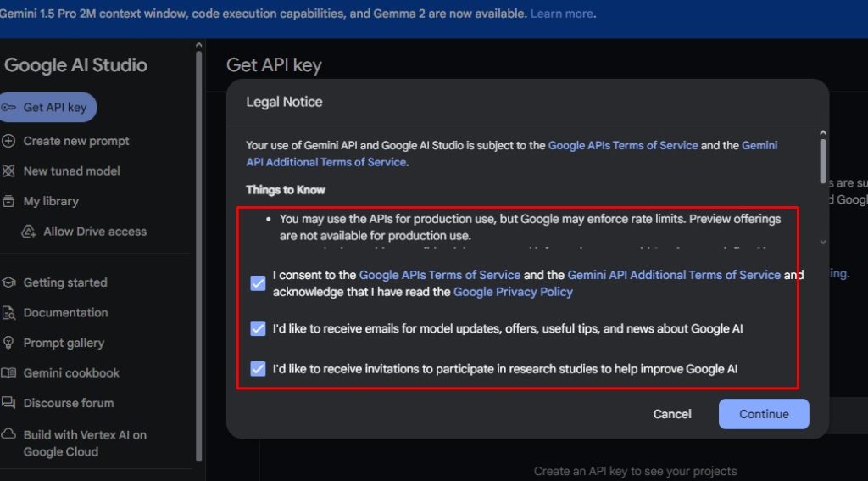Screen dimensions: 868x481
Task: Open Build with Vertex AI on Google Cloud
Action: tap(85, 444)
